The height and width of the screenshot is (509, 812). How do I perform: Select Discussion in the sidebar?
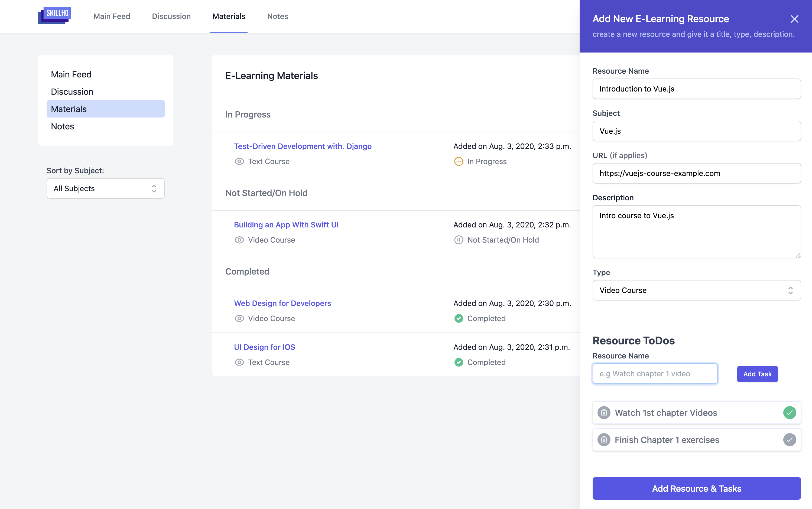(72, 92)
